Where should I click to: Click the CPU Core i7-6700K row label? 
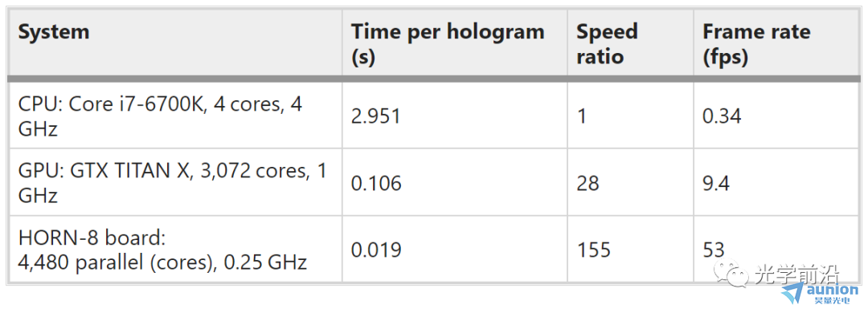click(x=160, y=116)
